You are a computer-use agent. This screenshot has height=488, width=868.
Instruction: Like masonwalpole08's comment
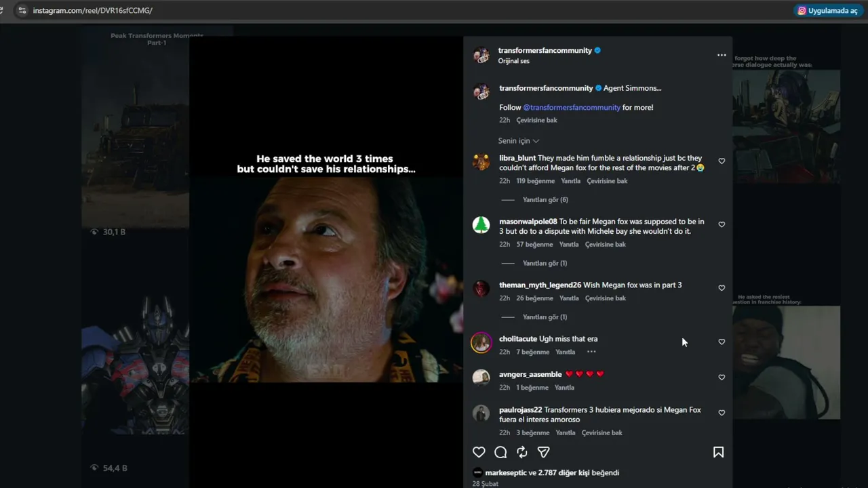coord(722,224)
